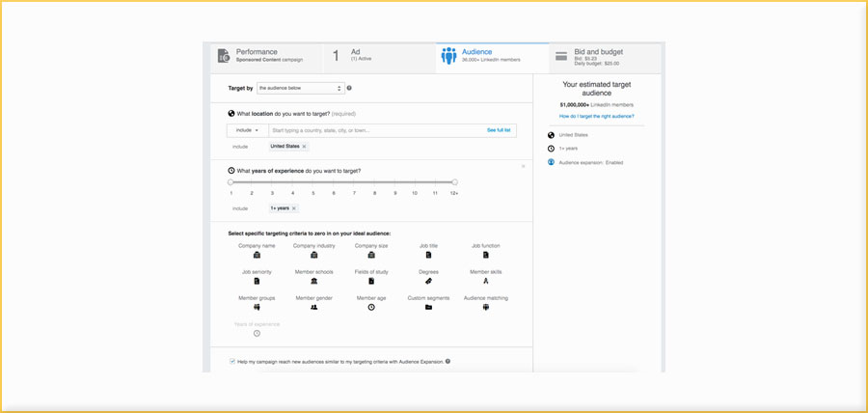
Task: Click the right handle of experience slider
Action: coord(454,181)
